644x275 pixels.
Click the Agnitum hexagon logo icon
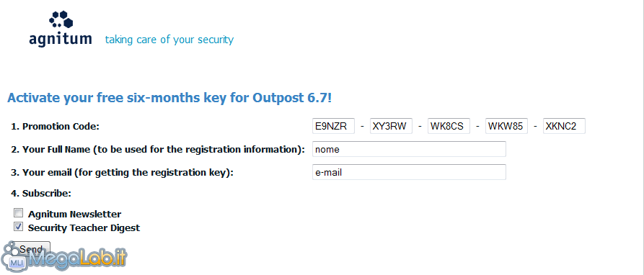point(61,19)
